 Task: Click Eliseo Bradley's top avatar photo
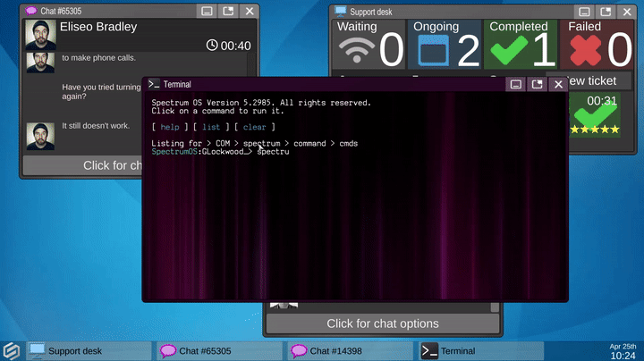39,34
